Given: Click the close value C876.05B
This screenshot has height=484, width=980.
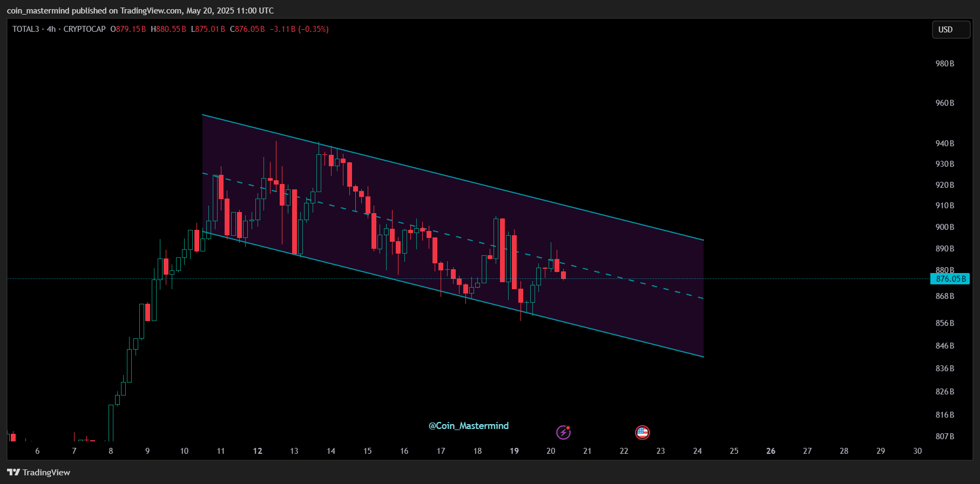Looking at the screenshot, I should [x=247, y=29].
